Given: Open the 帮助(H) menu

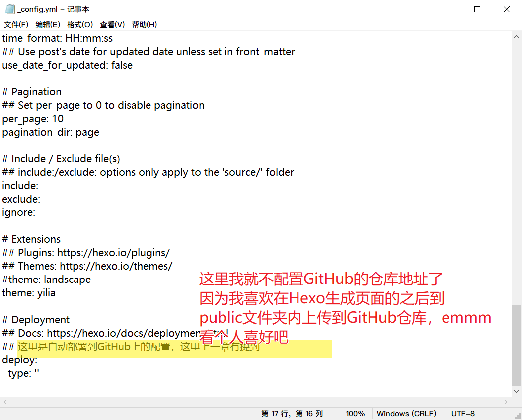Looking at the screenshot, I should (x=144, y=24).
